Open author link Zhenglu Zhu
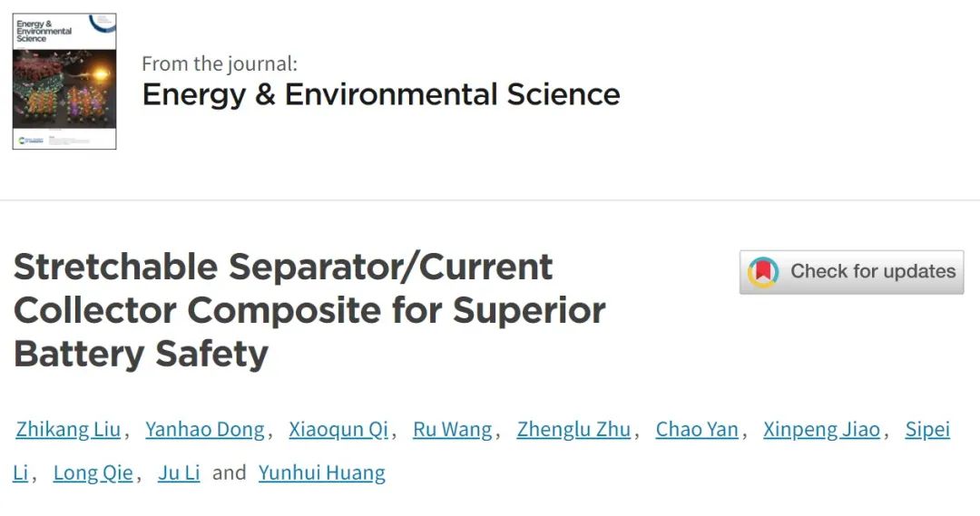Viewport: 980px width, 516px height. (573, 429)
